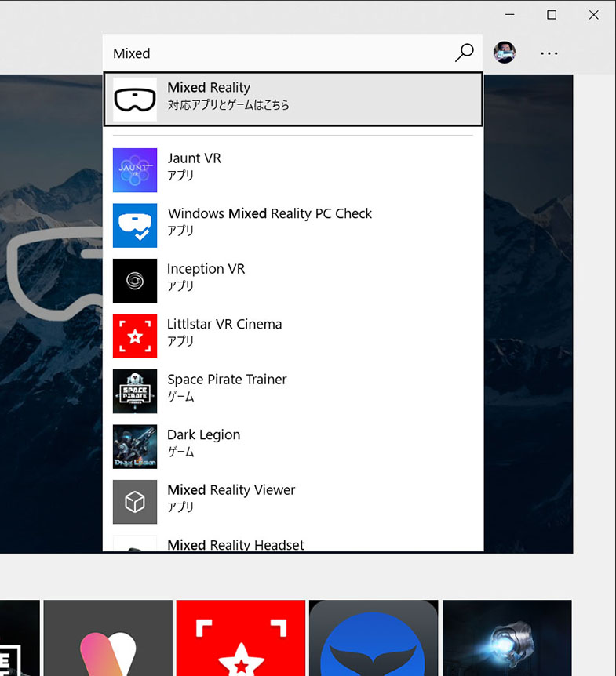Open Mixed Reality Viewer suggestion

[x=293, y=502]
